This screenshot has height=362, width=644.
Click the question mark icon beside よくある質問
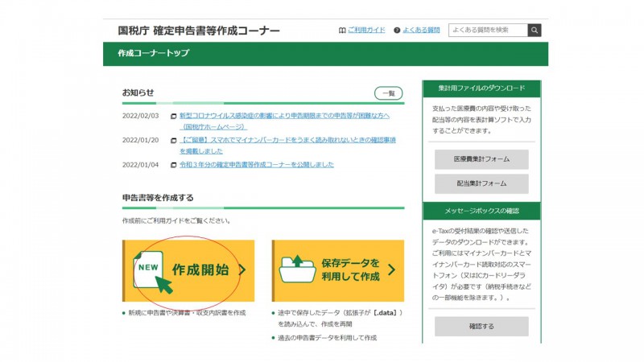397,31
